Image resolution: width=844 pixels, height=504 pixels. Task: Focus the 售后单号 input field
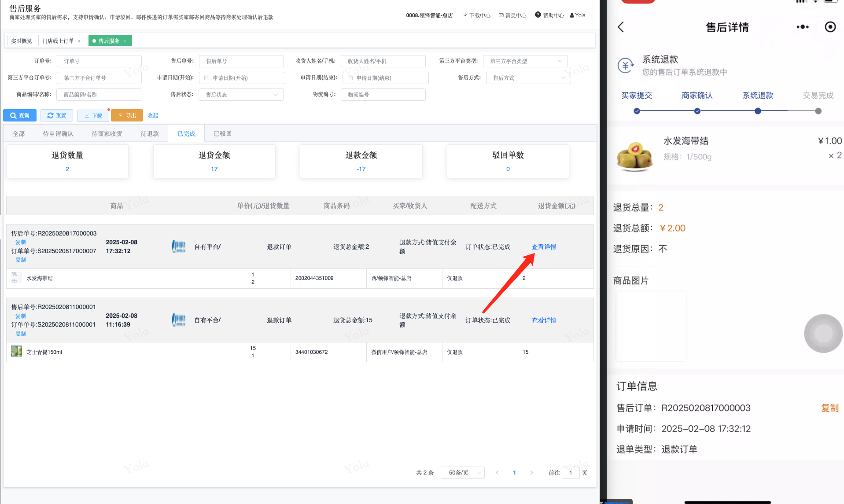(x=241, y=61)
